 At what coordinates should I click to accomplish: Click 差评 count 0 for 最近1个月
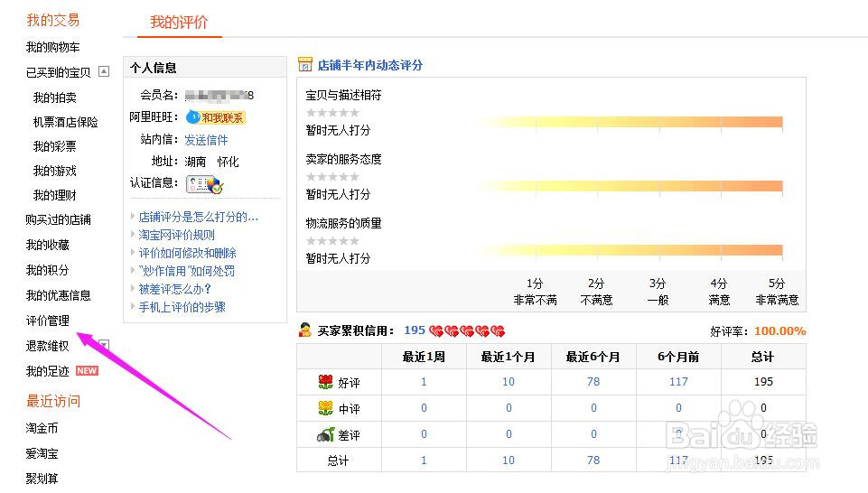click(x=509, y=433)
